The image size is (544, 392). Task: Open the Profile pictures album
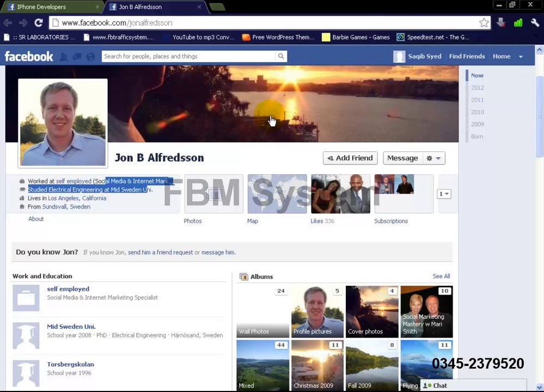(317, 311)
